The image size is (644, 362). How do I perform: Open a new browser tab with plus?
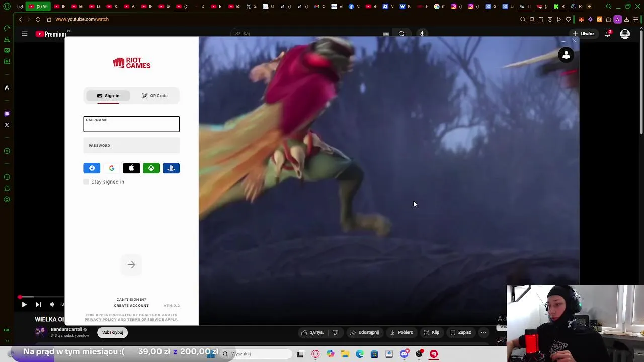(589, 7)
